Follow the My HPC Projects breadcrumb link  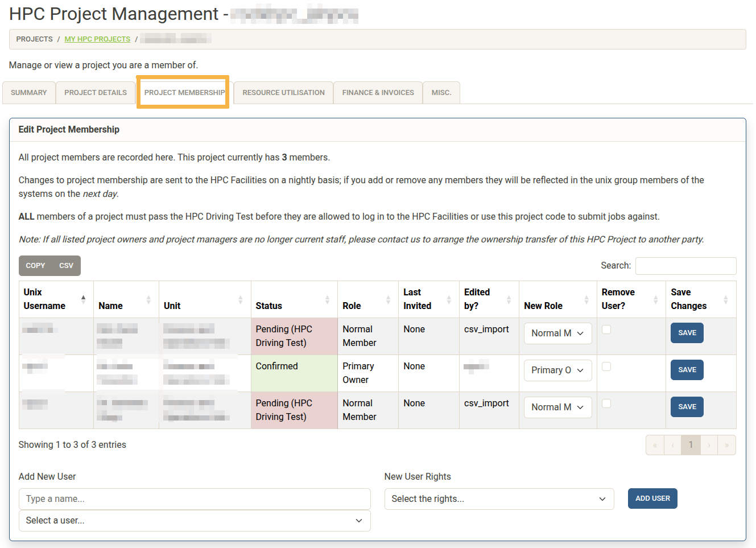[x=97, y=39]
